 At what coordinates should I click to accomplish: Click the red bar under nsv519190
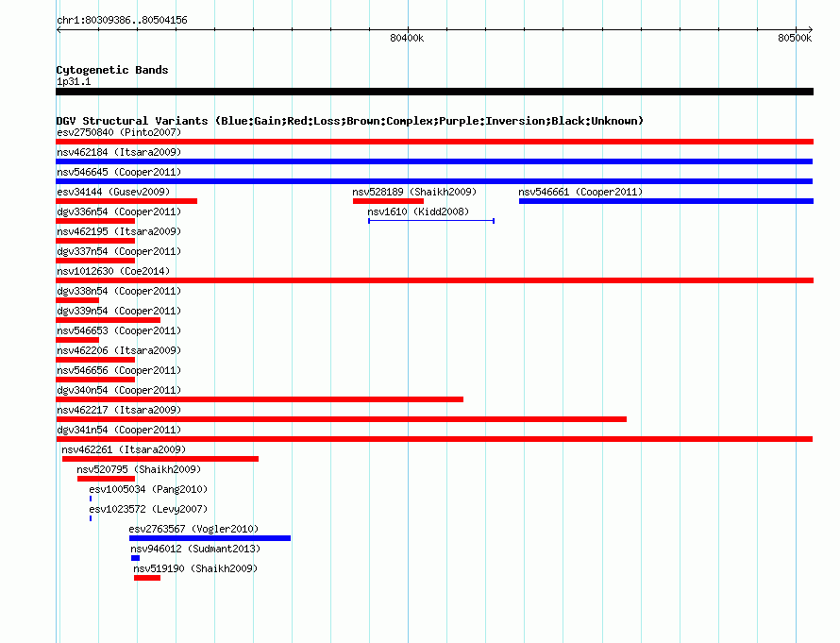click(x=147, y=578)
